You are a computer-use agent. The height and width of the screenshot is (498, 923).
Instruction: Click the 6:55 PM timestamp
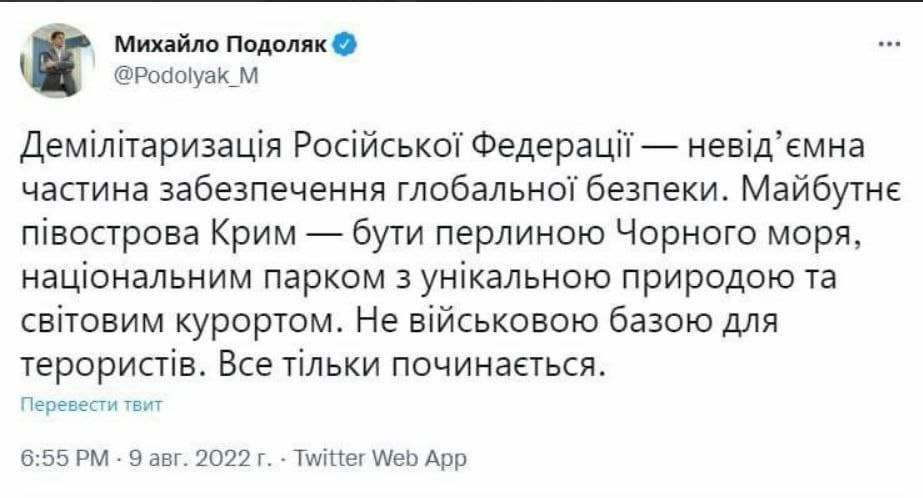pyautogui.click(x=62, y=459)
